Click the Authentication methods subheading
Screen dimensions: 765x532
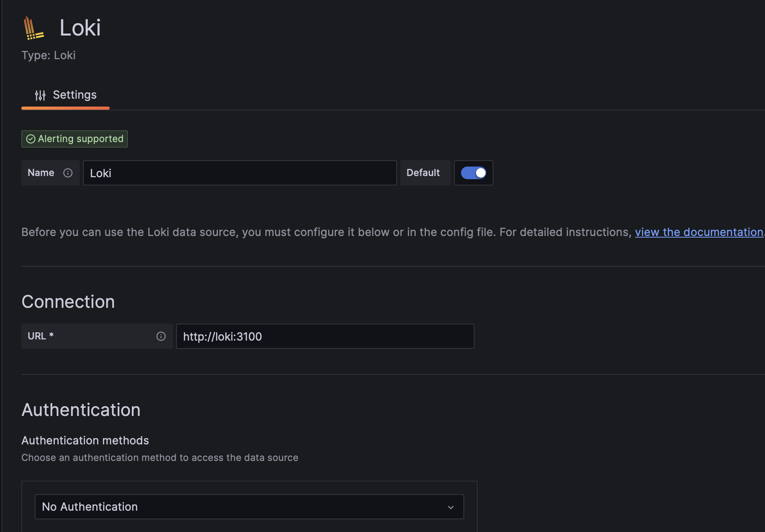coord(85,440)
